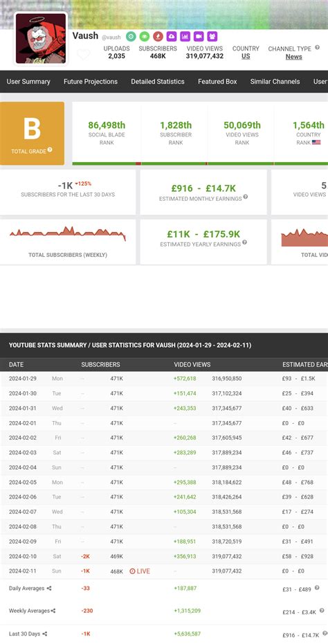The image size is (328, 644).
Task: Click the 468K subscribers count in header
Action: tap(158, 56)
